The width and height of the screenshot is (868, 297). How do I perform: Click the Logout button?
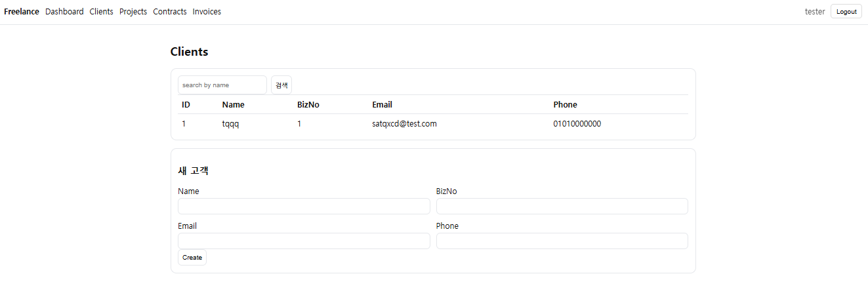click(x=846, y=12)
